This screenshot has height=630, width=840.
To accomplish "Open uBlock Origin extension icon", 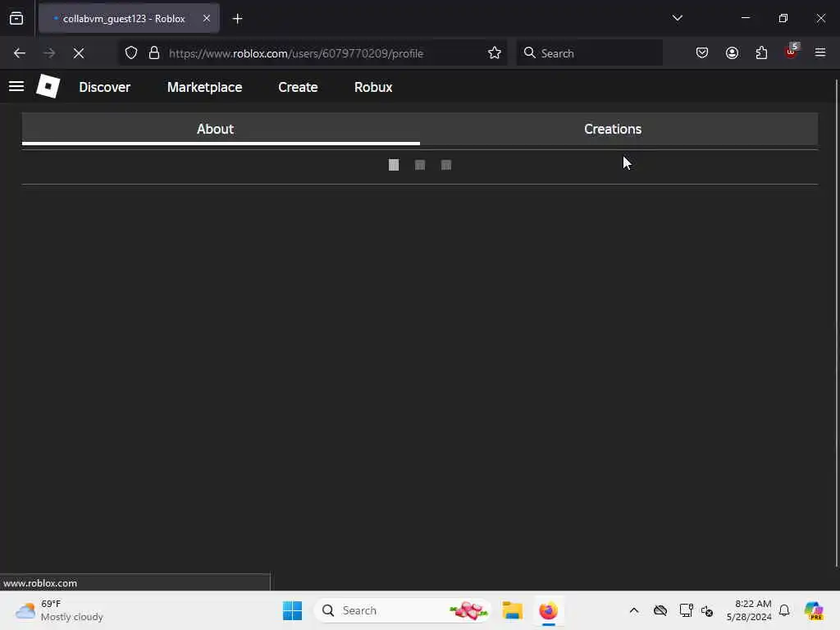I will coord(792,52).
